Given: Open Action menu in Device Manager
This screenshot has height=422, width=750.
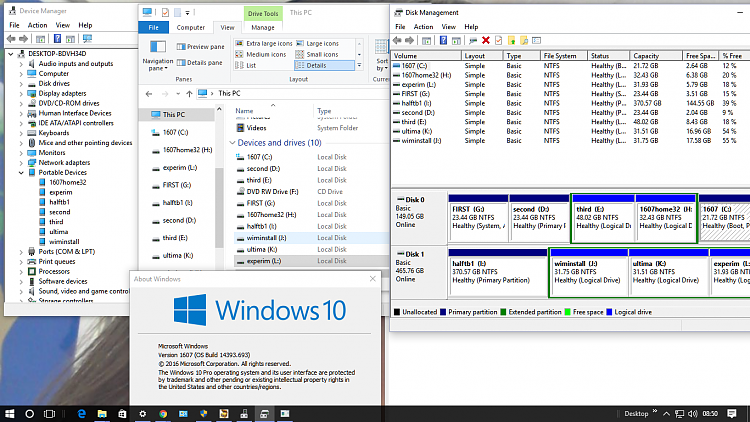Looking at the screenshot, I should tap(37, 25).
